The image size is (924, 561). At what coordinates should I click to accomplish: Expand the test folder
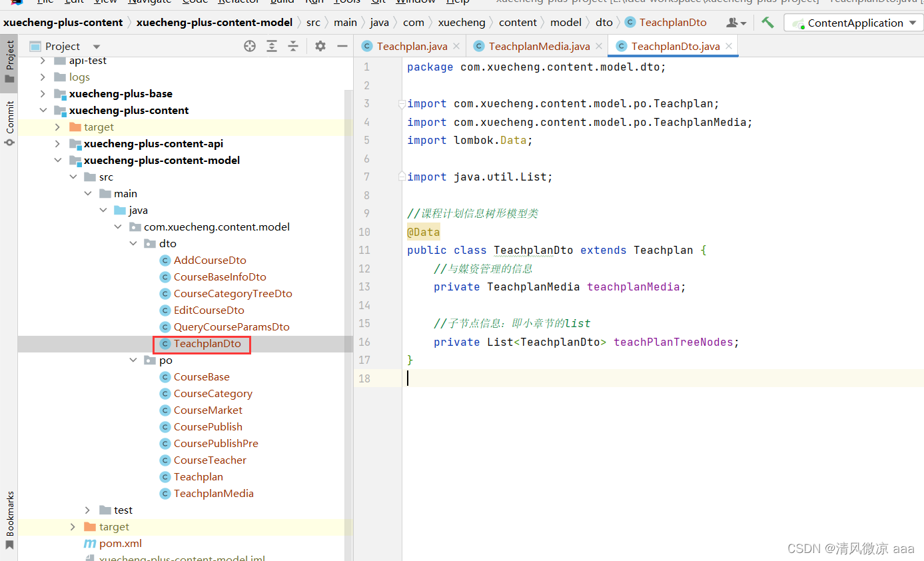click(87, 510)
